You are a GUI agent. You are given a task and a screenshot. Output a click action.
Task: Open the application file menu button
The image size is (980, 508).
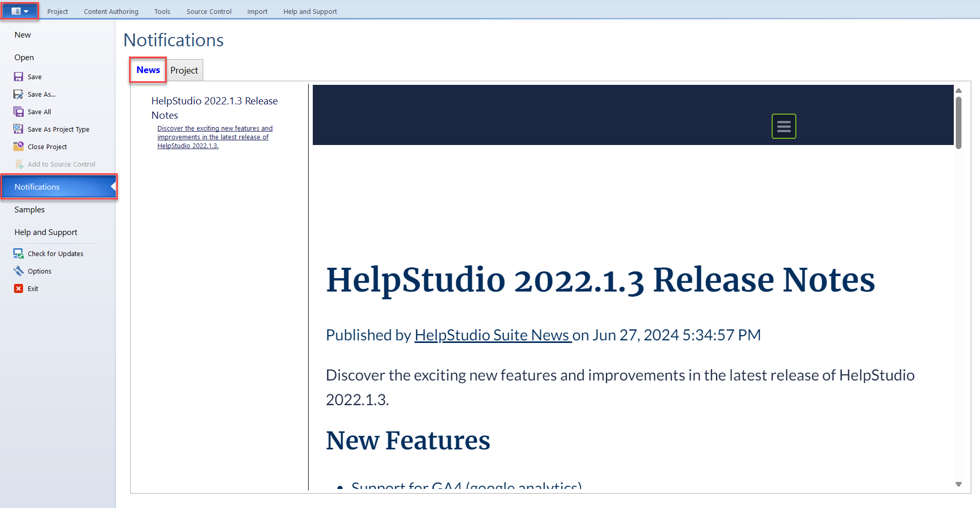[20, 11]
